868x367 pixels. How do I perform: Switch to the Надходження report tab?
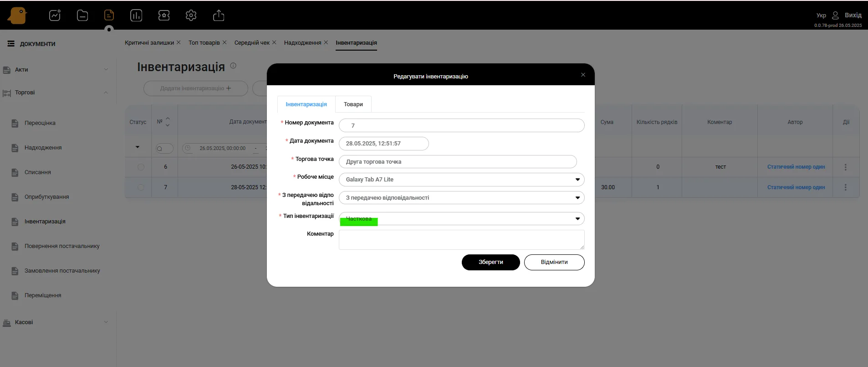coord(302,43)
